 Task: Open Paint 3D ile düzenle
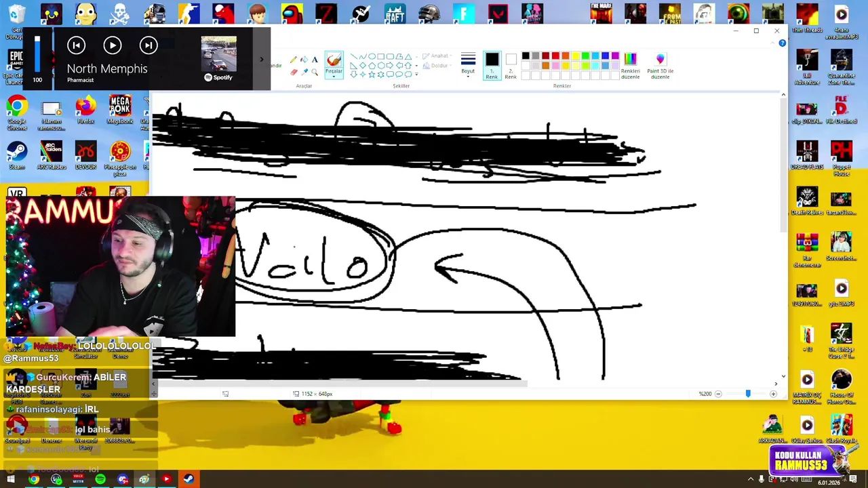coord(660,66)
